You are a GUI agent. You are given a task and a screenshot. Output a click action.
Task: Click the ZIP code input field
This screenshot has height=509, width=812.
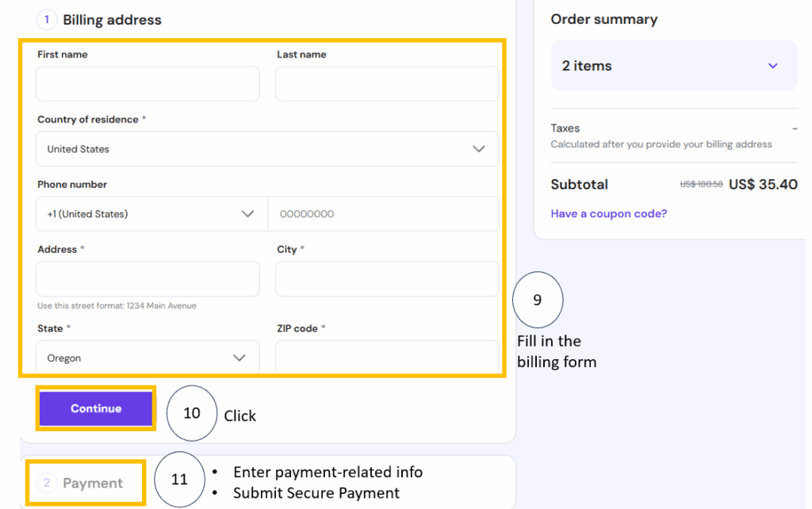tap(387, 358)
